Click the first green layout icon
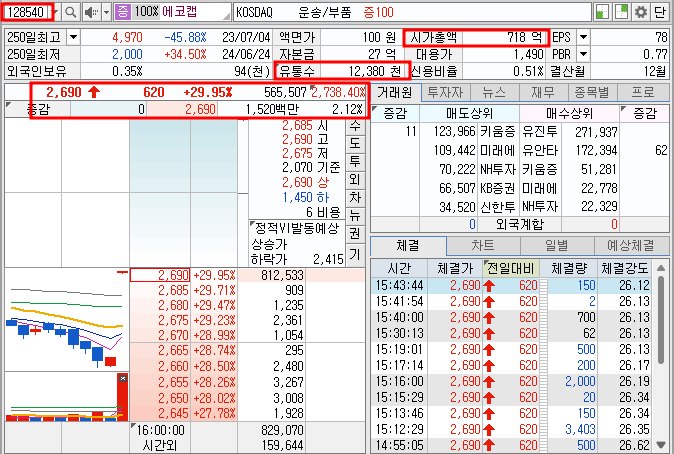 click(x=602, y=12)
